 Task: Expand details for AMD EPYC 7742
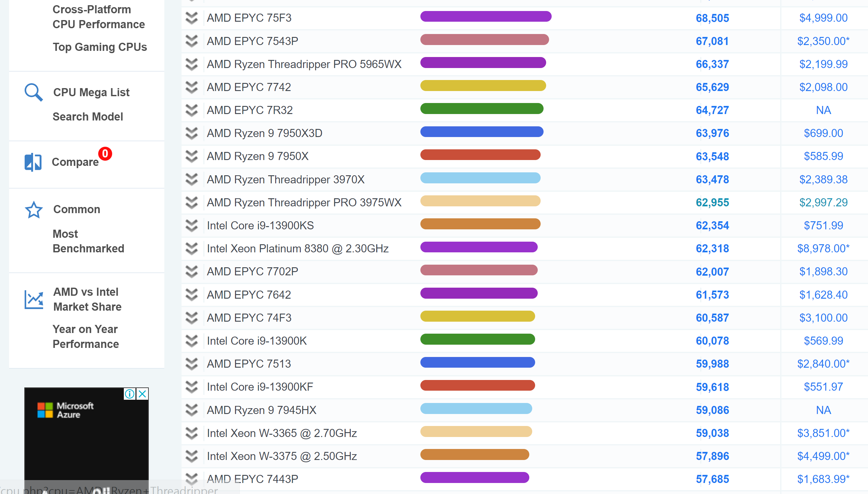192,87
